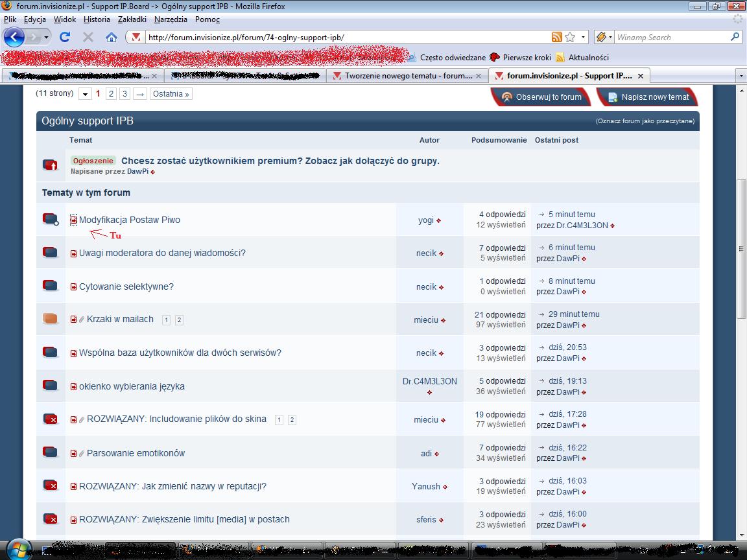747x560 pixels.
Task: Click topic status icon for Krzaki w mailach
Action: click(x=51, y=319)
